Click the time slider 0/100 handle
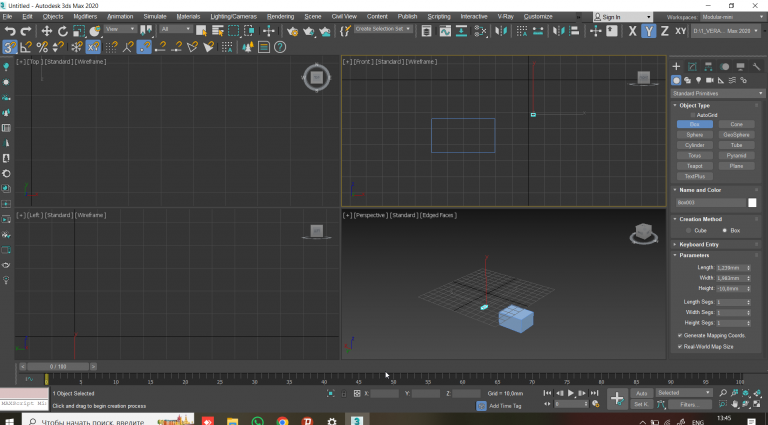The height and width of the screenshot is (425, 768). pos(58,366)
